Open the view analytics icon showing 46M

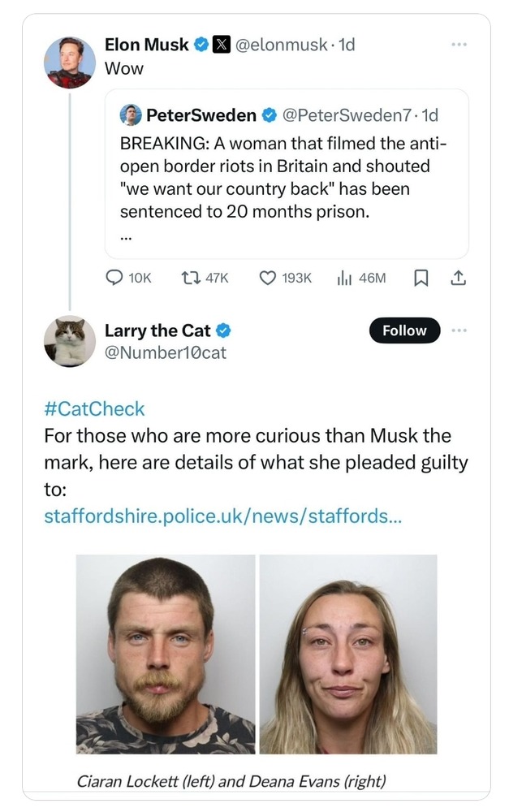(343, 278)
